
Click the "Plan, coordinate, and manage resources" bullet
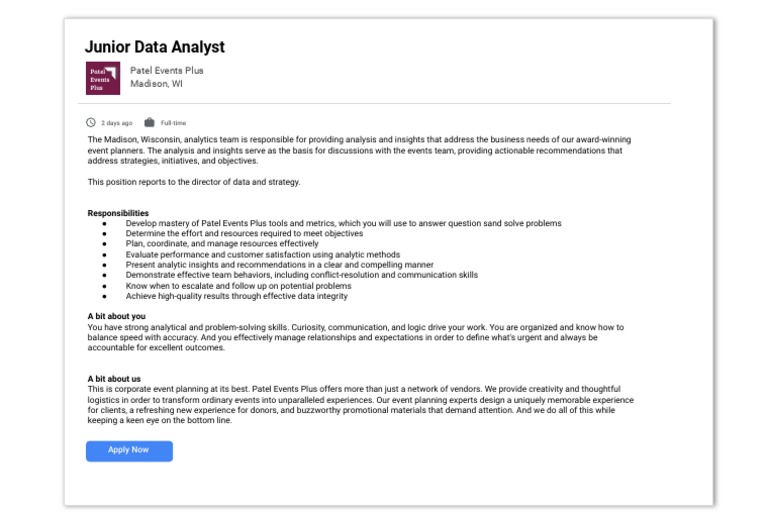(222, 244)
